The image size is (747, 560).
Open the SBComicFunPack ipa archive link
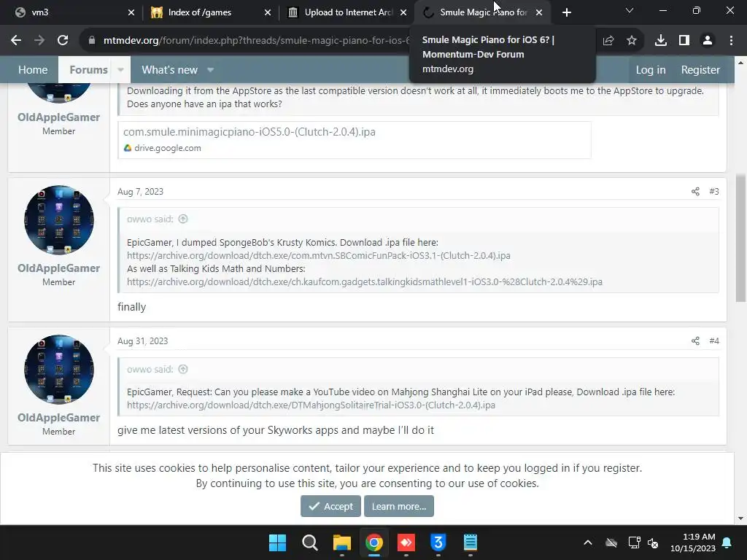point(319,256)
